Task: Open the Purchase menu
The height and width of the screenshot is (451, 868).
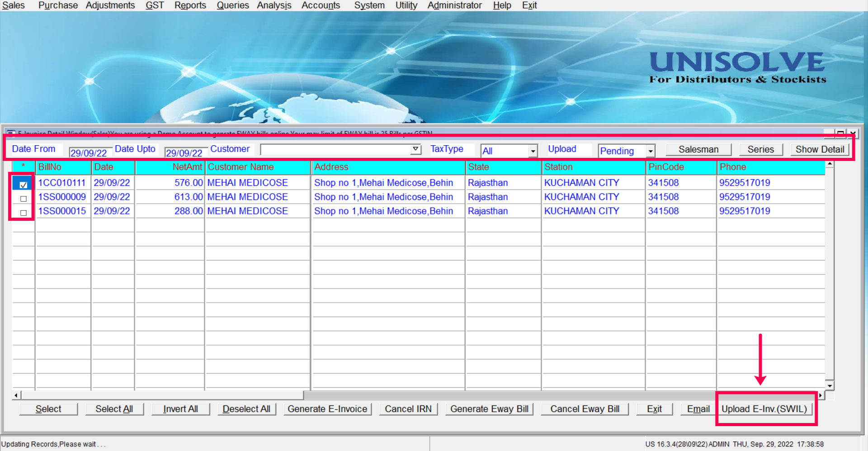Action: (58, 5)
